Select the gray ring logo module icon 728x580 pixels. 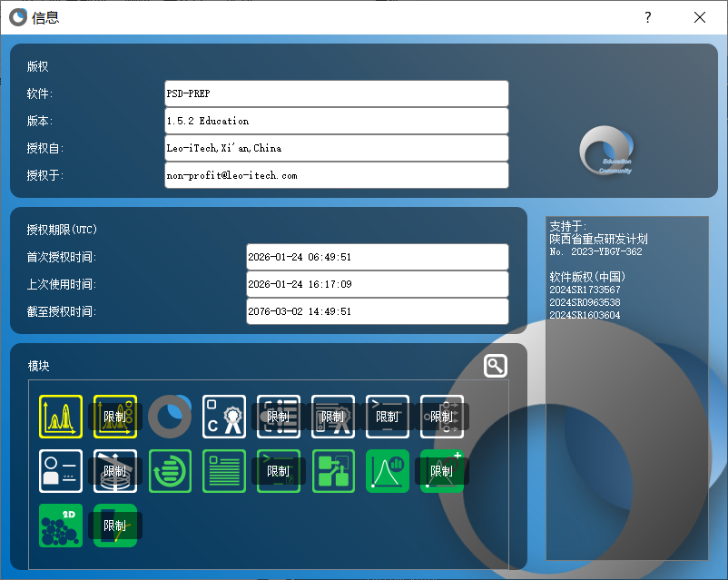point(170,417)
